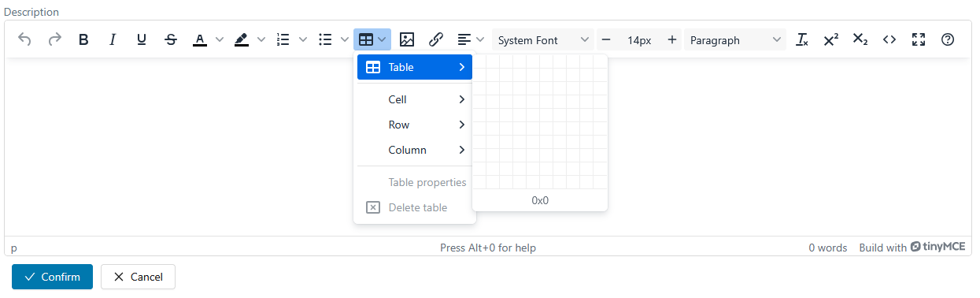The image size is (980, 298).
Task: Insert or edit a link
Action: click(x=436, y=39)
